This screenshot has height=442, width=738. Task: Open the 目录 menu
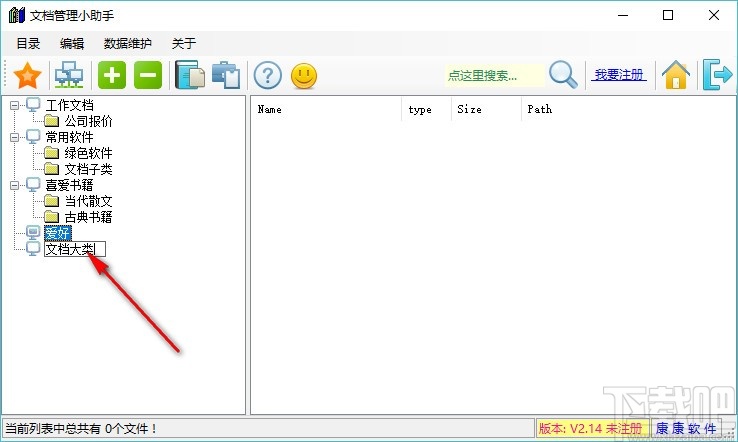tap(28, 44)
